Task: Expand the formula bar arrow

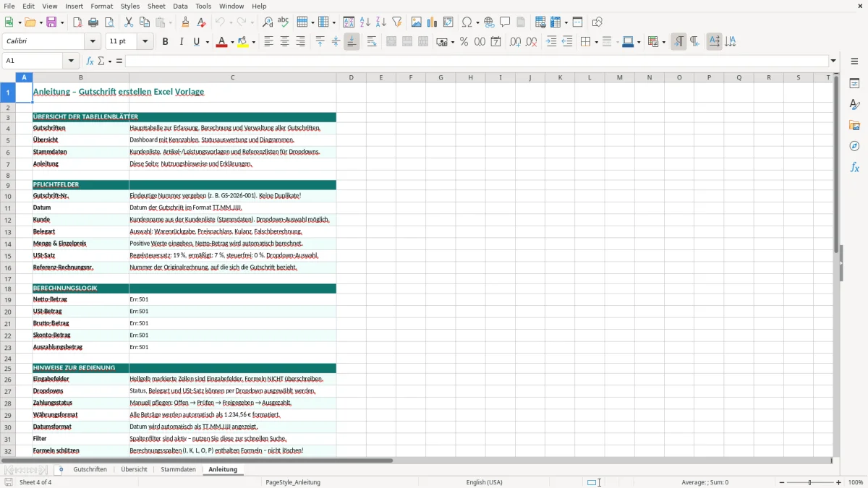Action: (x=833, y=61)
